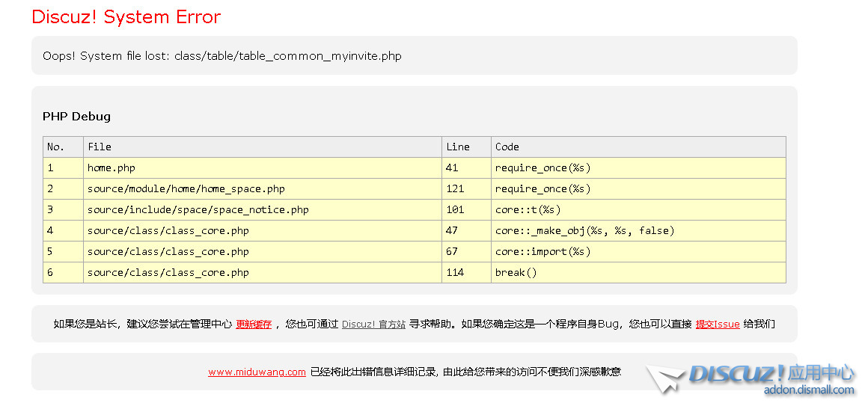The height and width of the screenshot is (409, 868).
Task: Click row number 4 cell
Action: coord(63,231)
